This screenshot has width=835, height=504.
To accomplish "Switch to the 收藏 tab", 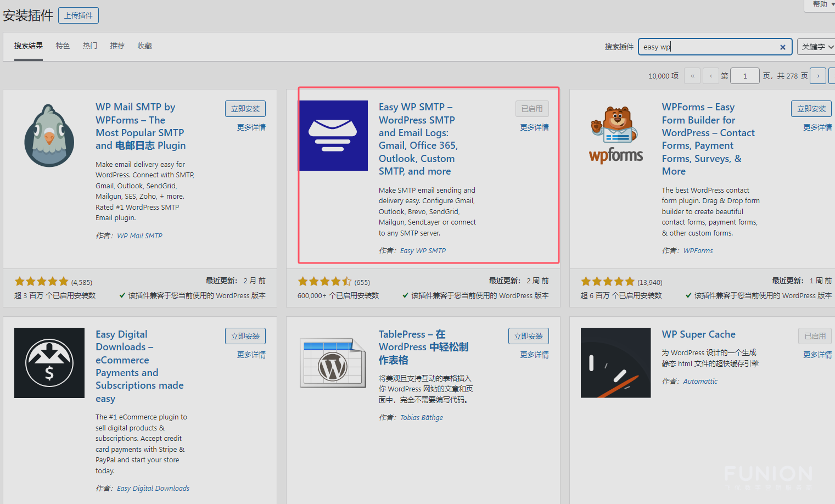I will 145,46.
